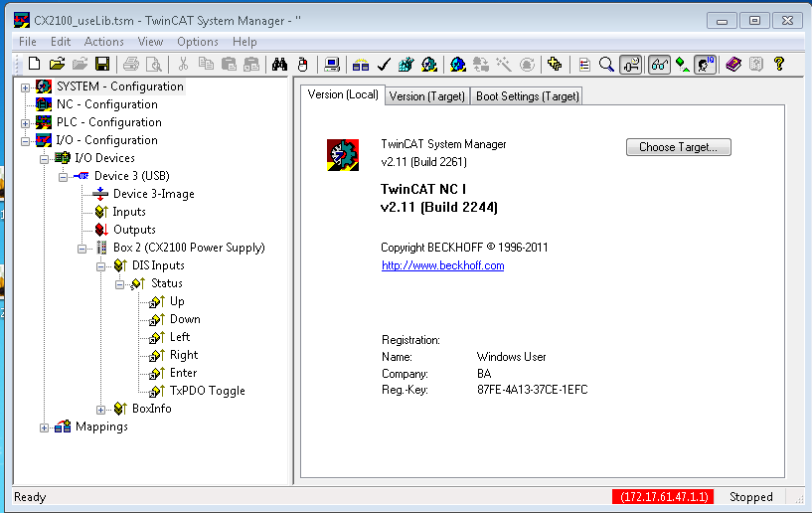The width and height of the screenshot is (812, 513).
Task: Click the New blank document toolbar icon
Action: click(x=34, y=65)
